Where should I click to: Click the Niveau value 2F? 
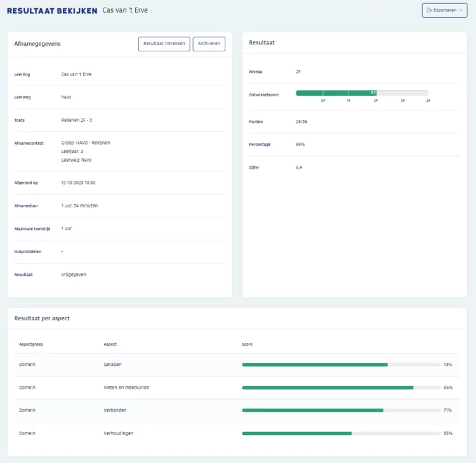pos(298,72)
